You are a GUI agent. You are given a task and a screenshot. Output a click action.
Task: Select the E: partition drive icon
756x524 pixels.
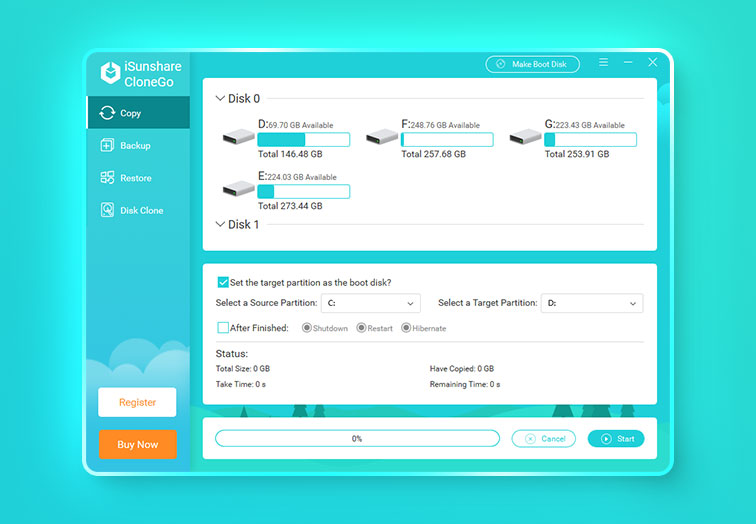(x=238, y=189)
